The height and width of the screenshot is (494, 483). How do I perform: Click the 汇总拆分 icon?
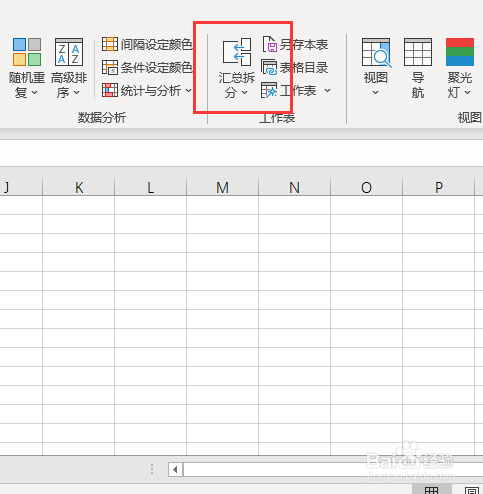coord(237,52)
